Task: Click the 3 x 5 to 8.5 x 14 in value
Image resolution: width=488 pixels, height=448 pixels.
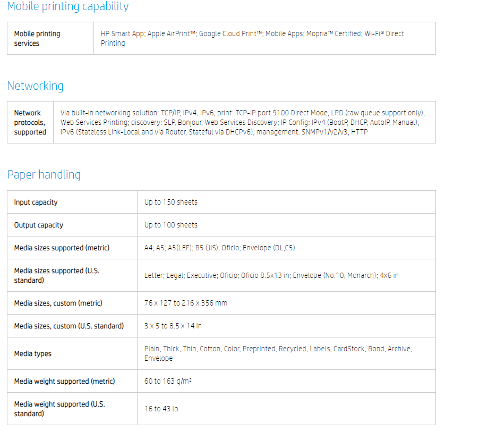Action: pos(173,326)
